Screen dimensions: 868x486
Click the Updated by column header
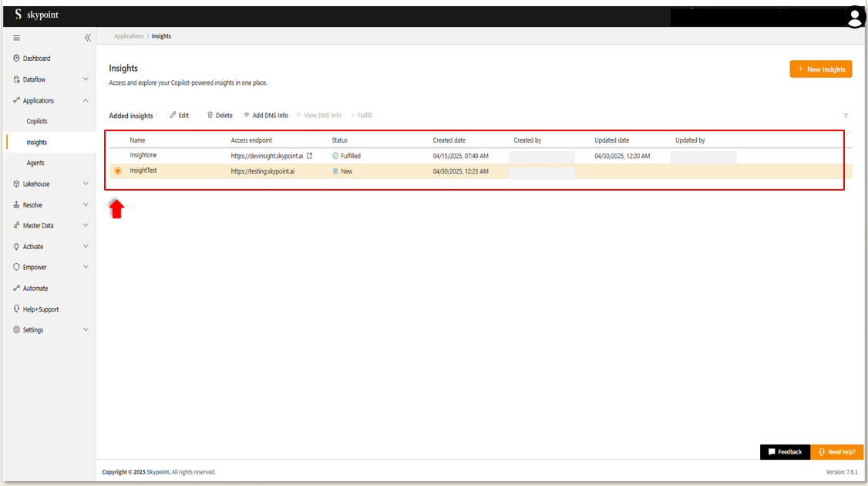click(690, 140)
